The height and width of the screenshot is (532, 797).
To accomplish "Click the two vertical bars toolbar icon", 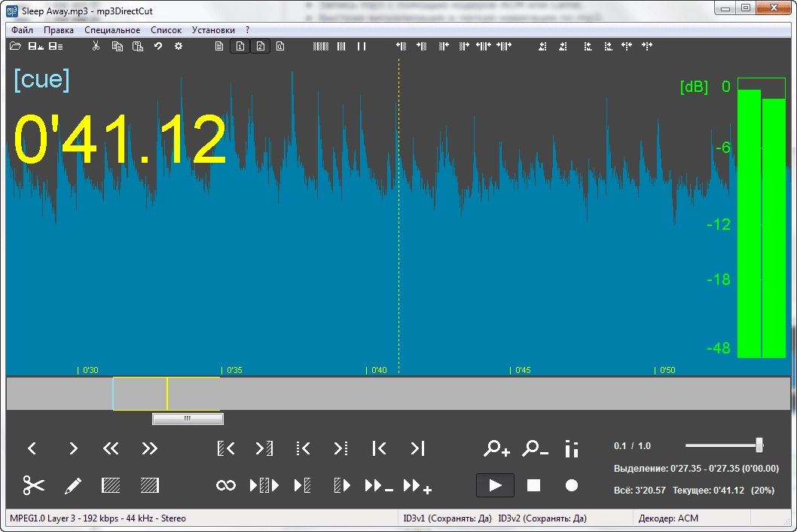I will 362,46.
